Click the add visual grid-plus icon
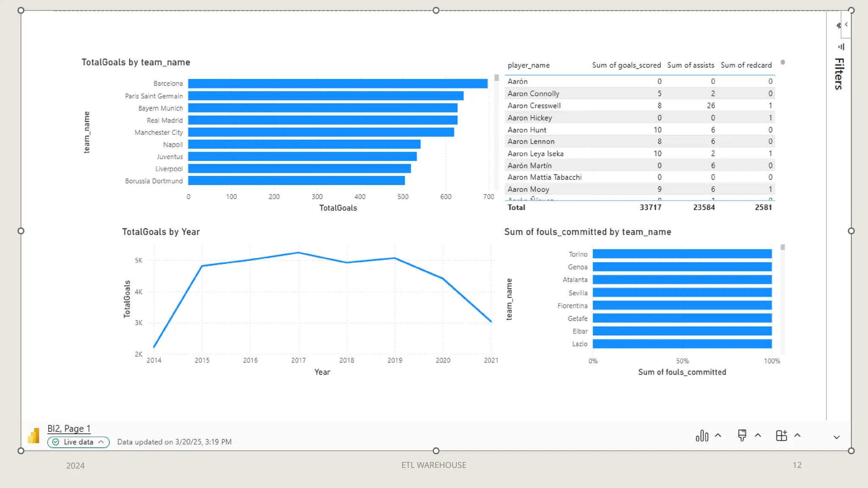Screen dimensions: 868x488 coord(781,435)
